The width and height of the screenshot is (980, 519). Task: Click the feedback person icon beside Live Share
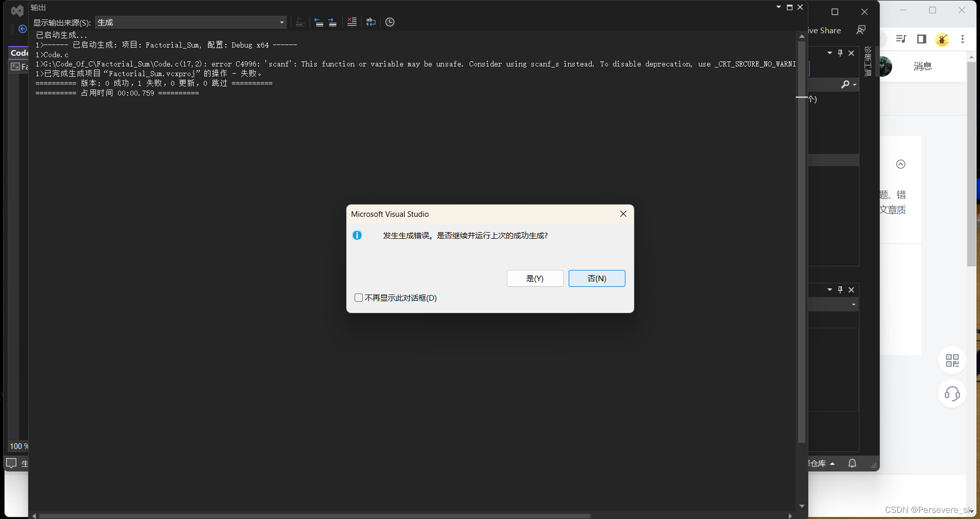point(861,30)
